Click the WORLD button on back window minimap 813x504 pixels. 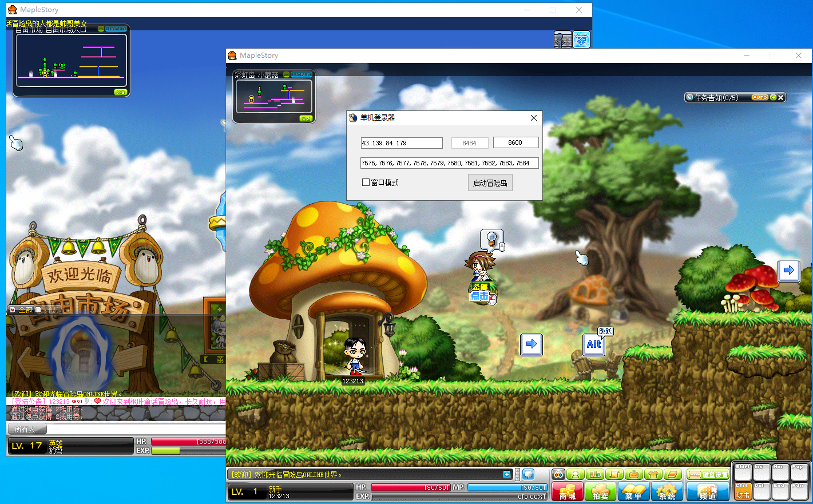(116, 29)
